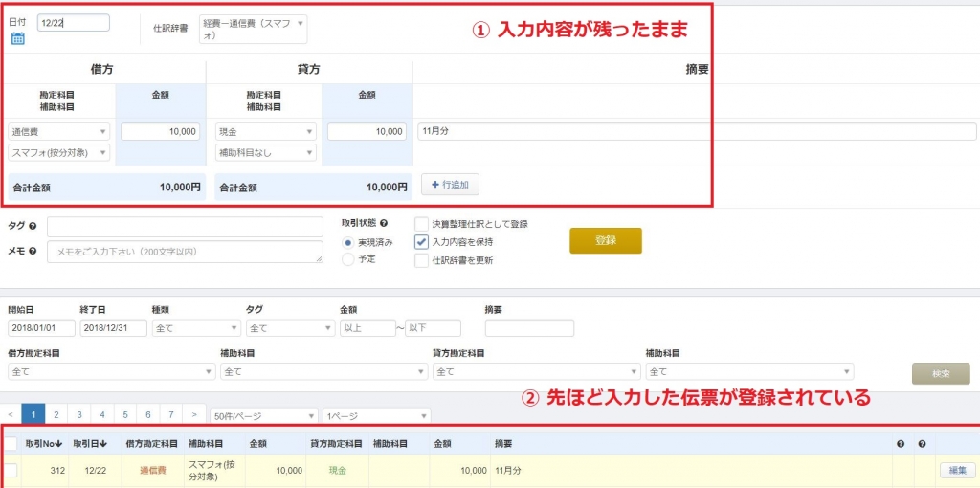
Task: Click the current pagination page 1
Action: 33,414
